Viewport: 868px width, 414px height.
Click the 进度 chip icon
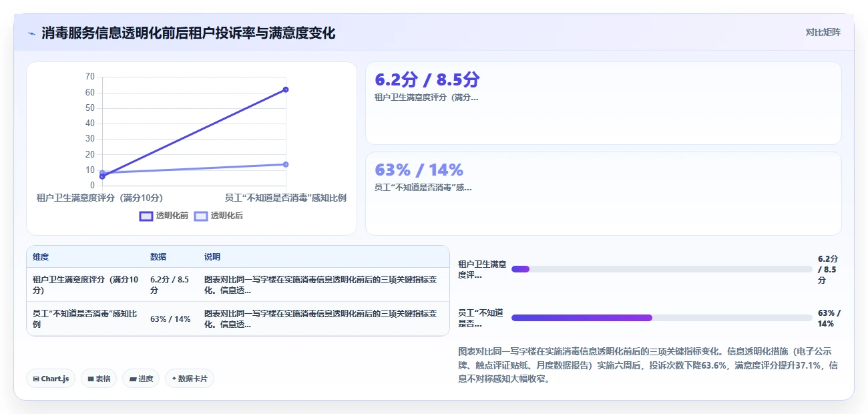pyautogui.click(x=133, y=379)
